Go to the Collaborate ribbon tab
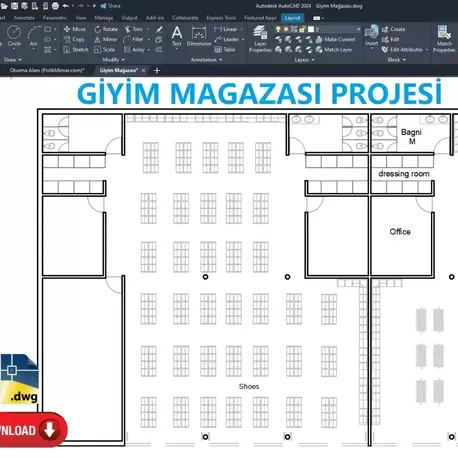The image size is (458, 458). [185, 18]
